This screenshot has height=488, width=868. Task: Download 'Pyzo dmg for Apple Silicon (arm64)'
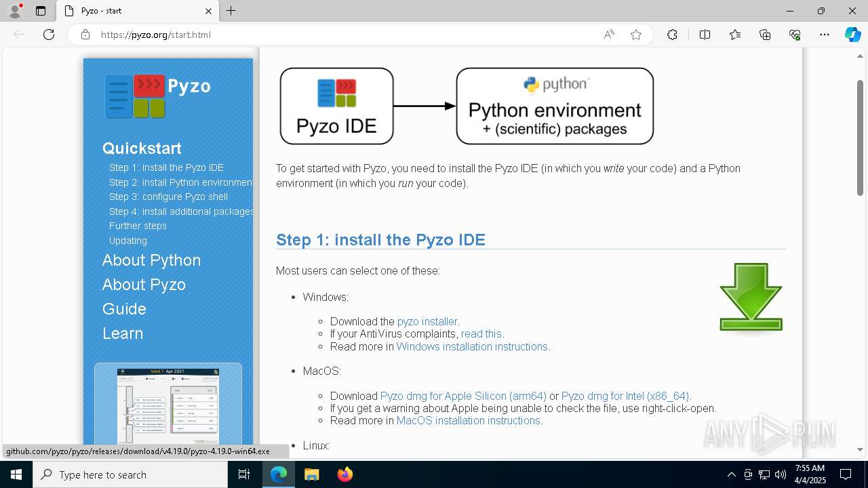tap(463, 396)
